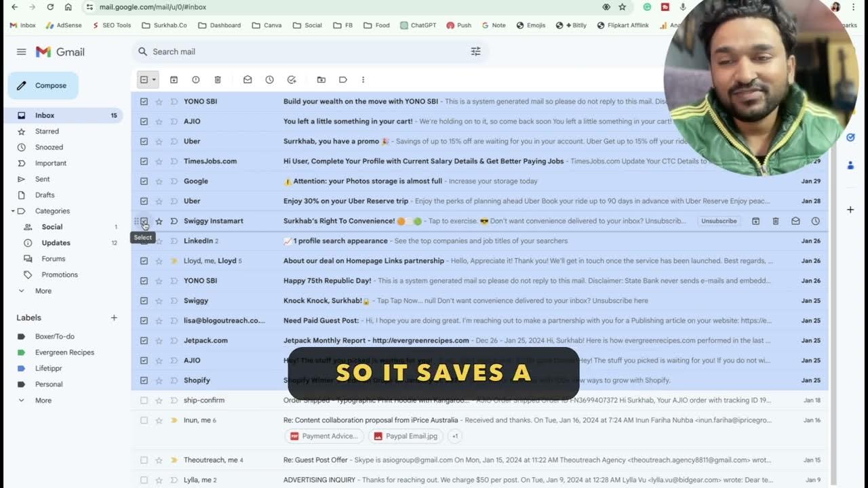
Task: Reload the browser page
Action: pyautogui.click(x=50, y=7)
